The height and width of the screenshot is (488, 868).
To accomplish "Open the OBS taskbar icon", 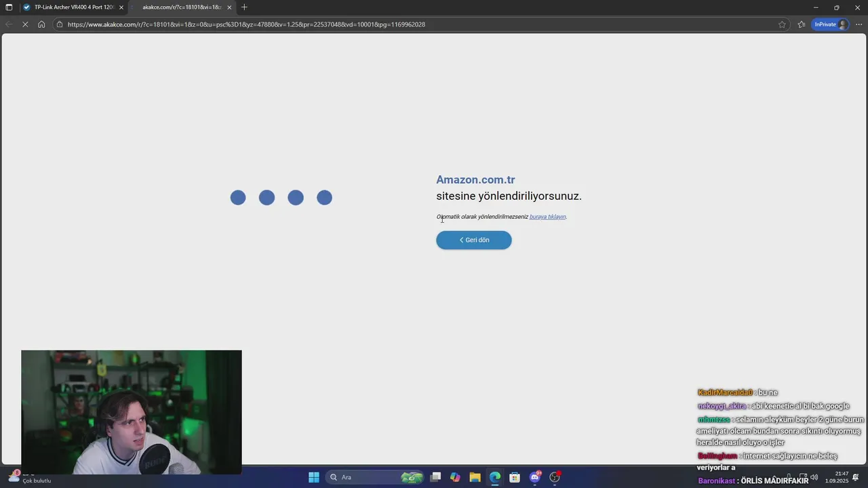I will (x=555, y=477).
